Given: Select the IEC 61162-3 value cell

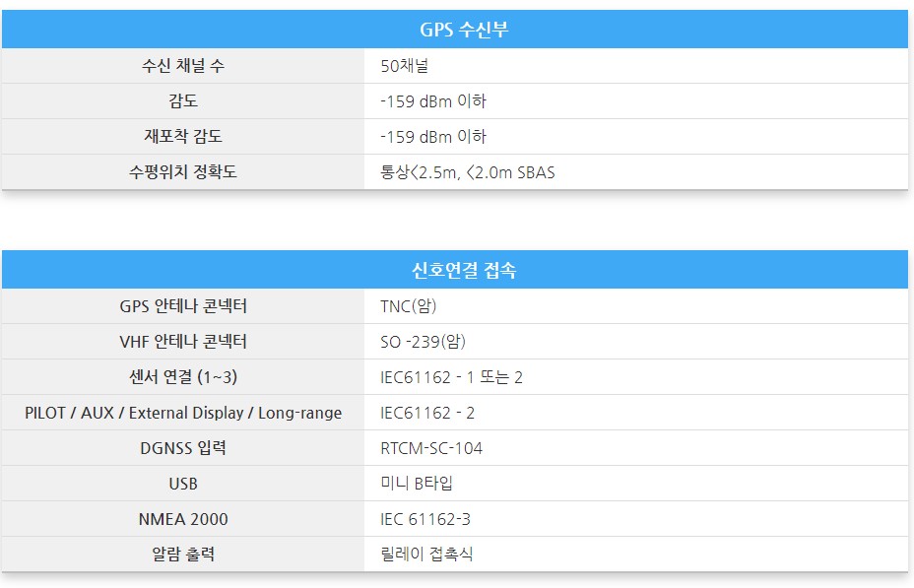Looking at the screenshot, I should 426,519.
